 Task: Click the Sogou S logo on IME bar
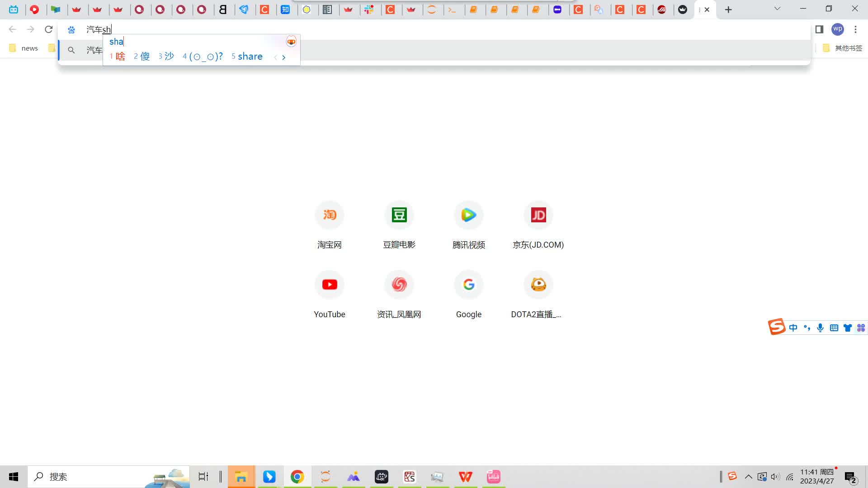[x=777, y=327]
